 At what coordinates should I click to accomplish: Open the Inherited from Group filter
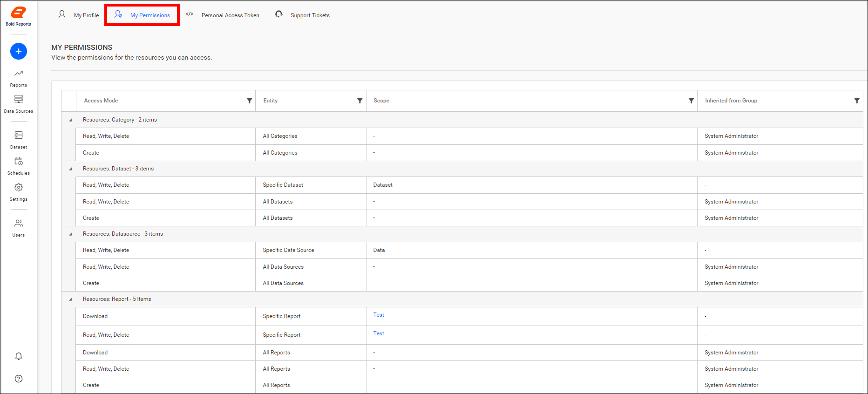click(x=857, y=101)
